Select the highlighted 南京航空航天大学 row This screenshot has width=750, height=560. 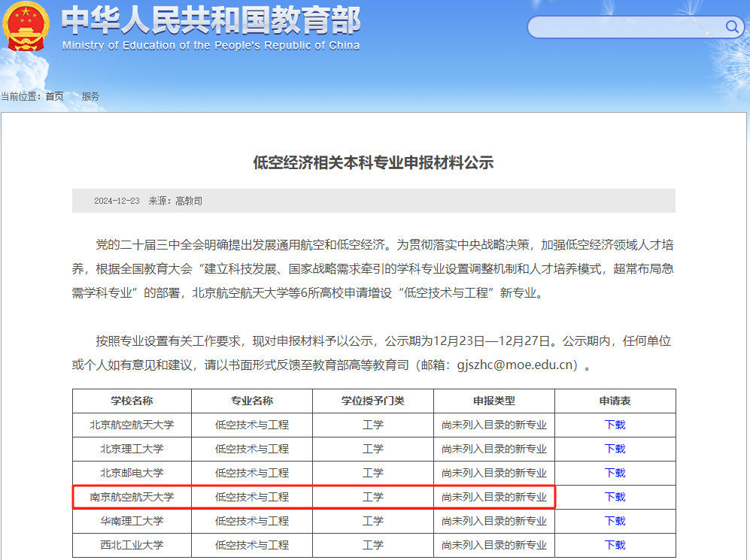tap(314, 497)
